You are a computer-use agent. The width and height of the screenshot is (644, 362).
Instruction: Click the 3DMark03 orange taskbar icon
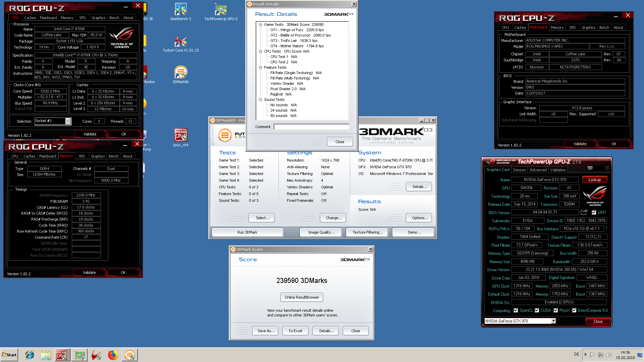tap(130, 355)
